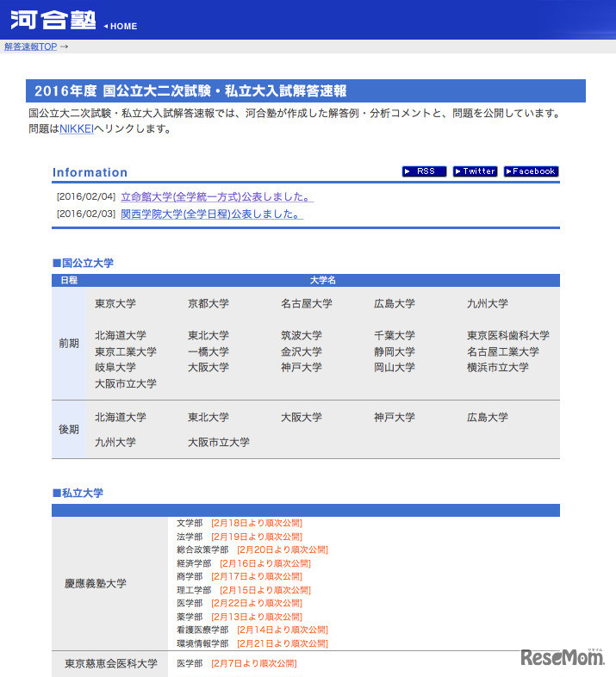Open the 解答速報TOP breadcrumb link
The width and height of the screenshot is (616, 677).
pyautogui.click(x=30, y=47)
